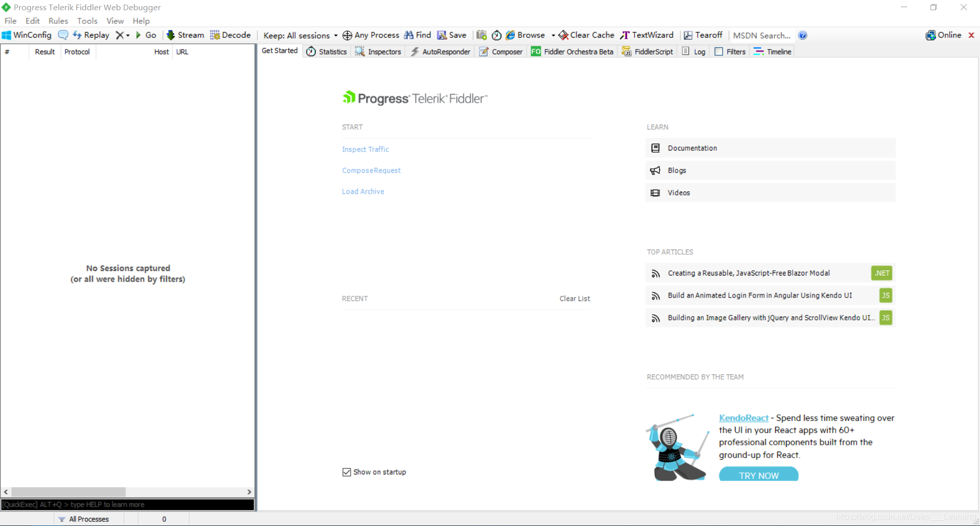
Task: Switch to the FiddlerScript tab
Action: (x=647, y=52)
